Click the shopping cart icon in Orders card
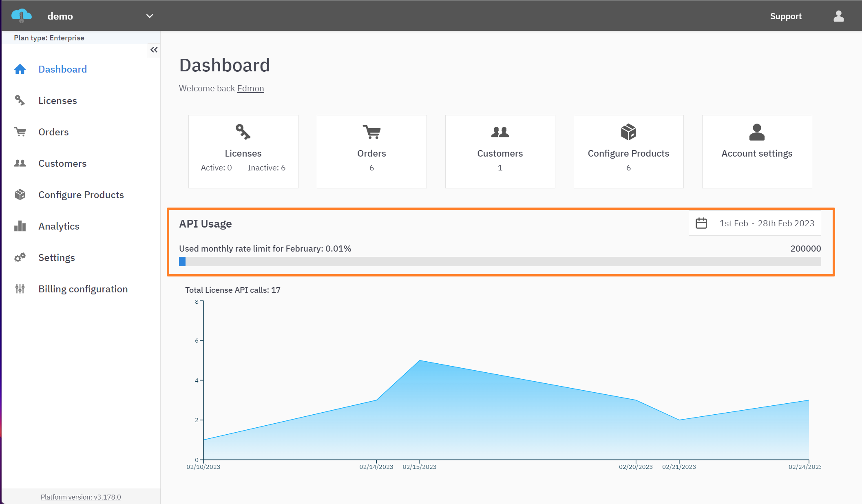862x504 pixels. coord(371,132)
